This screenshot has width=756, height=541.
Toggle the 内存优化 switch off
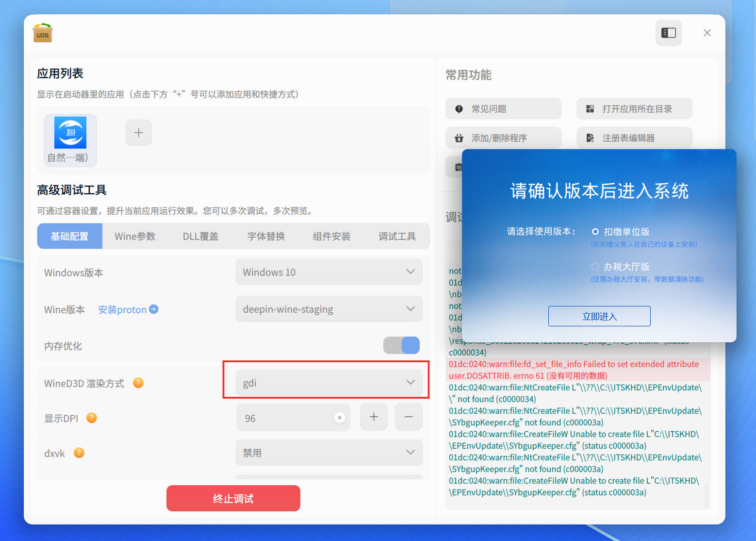coord(401,345)
